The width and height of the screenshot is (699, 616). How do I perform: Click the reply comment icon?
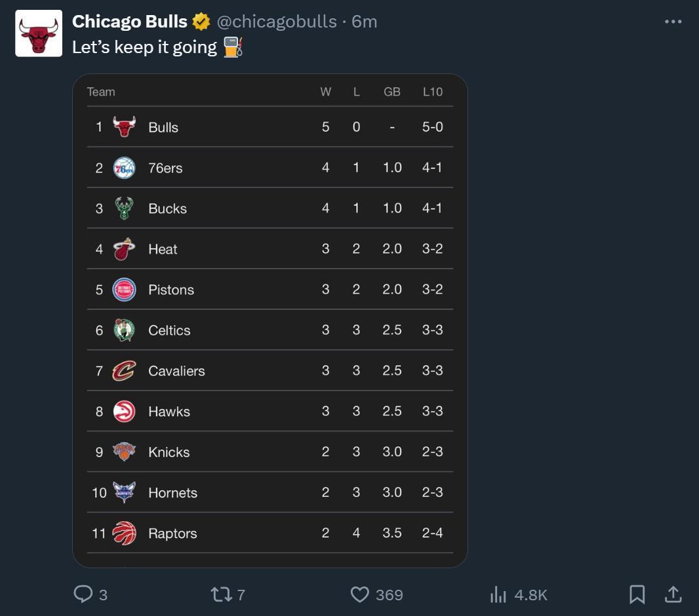(83, 594)
